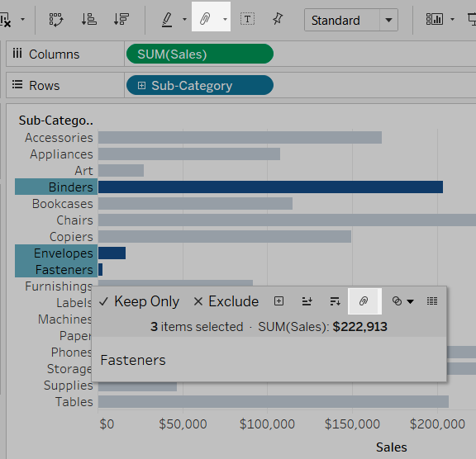
Task: Click the tooltip sort descending icon
Action: tap(335, 301)
